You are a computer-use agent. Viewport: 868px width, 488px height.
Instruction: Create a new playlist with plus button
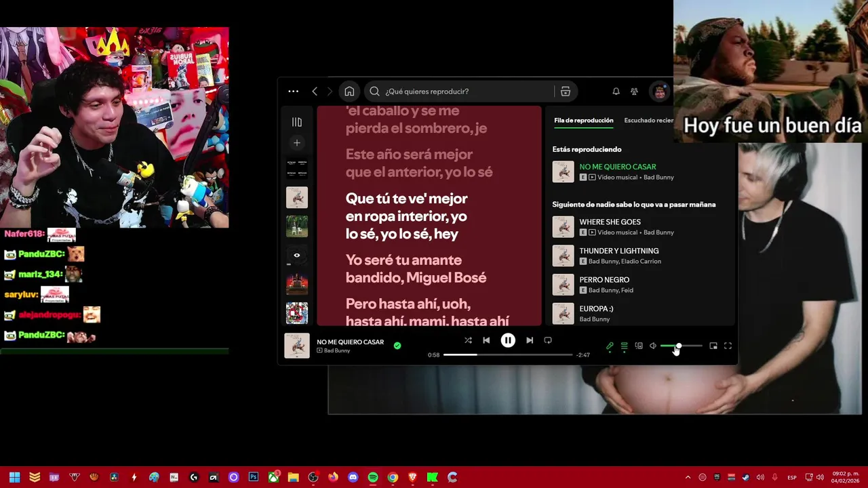pos(296,143)
